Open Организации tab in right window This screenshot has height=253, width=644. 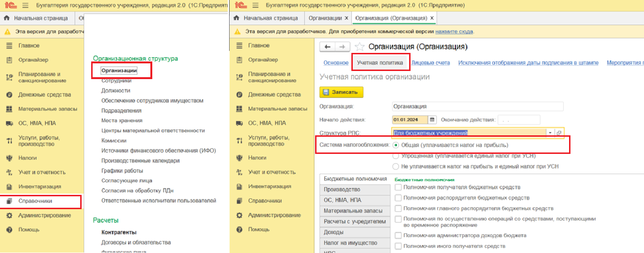[x=325, y=18]
